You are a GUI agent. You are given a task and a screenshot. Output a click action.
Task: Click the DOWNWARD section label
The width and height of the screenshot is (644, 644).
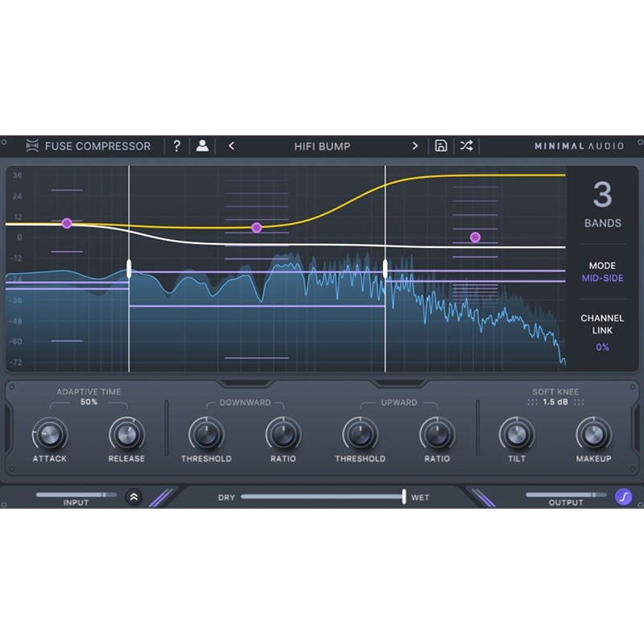[x=246, y=402]
